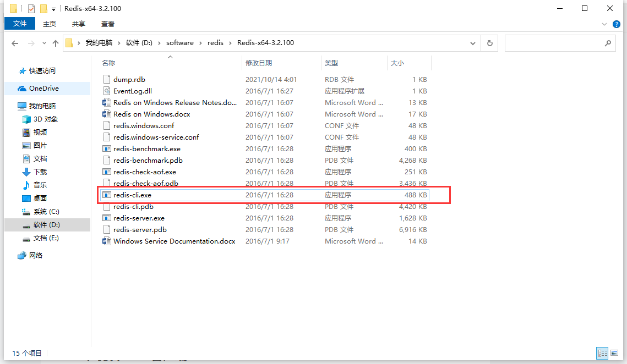Select the redis-cli.exe application icon
627x364 pixels.
click(106, 195)
